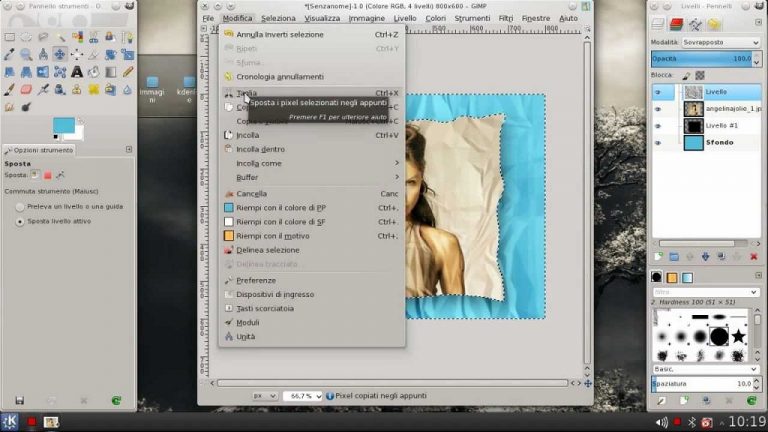The height and width of the screenshot is (432, 768).
Task: Hide the Livello layer eye icon
Action: (658, 92)
